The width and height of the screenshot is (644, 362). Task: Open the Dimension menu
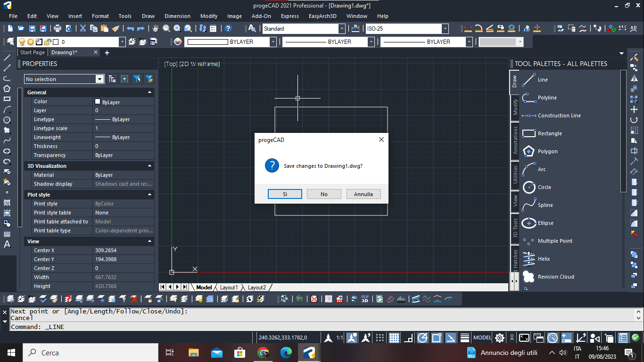(x=178, y=16)
